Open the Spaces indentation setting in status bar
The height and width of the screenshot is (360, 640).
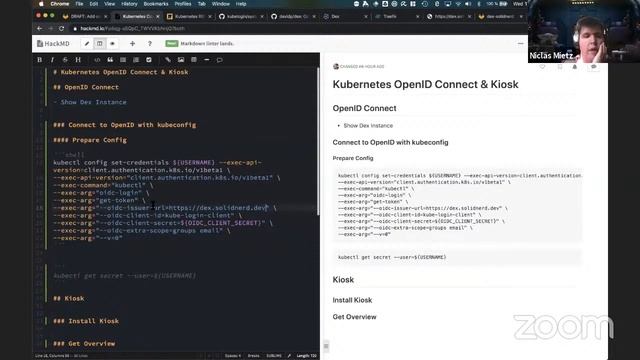(233, 356)
